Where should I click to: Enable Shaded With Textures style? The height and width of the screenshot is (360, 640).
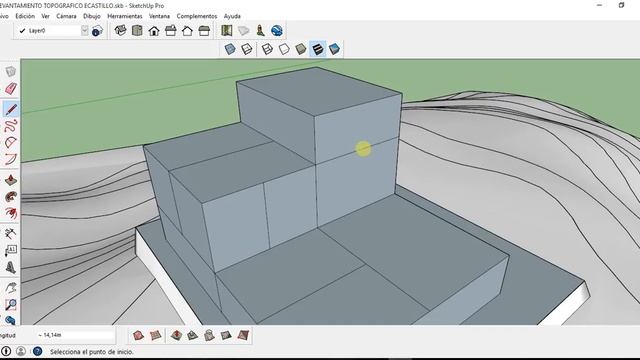(318, 49)
